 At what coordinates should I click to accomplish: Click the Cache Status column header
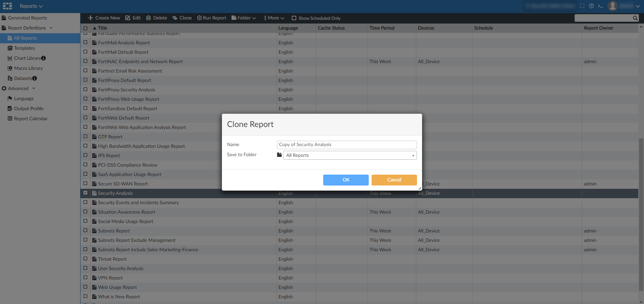click(x=331, y=28)
